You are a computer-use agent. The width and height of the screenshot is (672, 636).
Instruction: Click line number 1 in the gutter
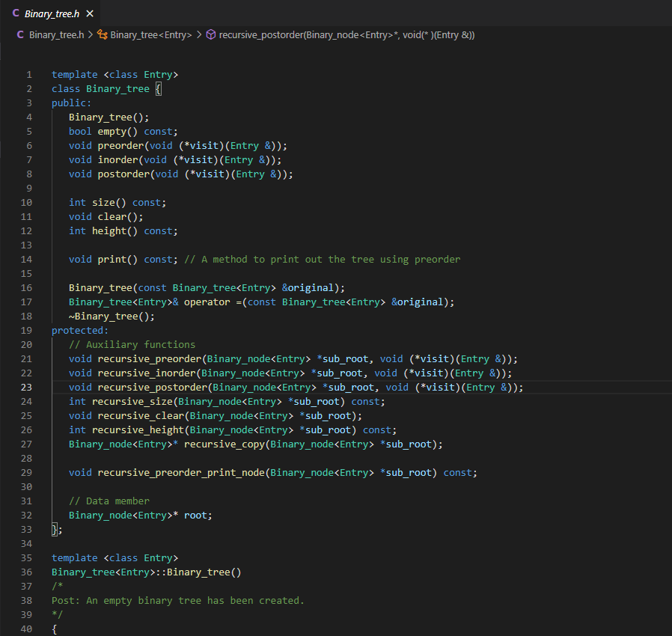pos(29,74)
